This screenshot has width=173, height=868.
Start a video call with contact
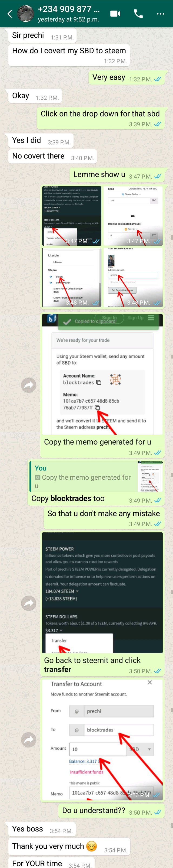[115, 14]
